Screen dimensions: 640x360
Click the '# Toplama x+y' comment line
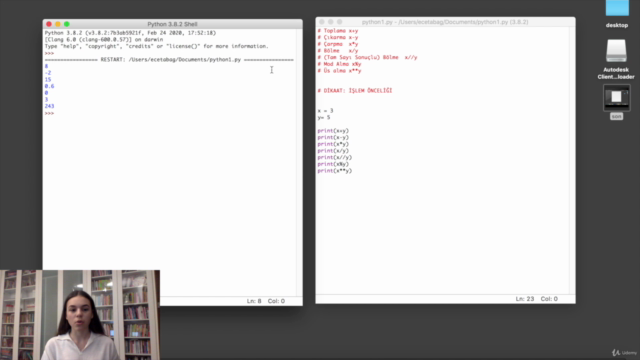(338, 31)
